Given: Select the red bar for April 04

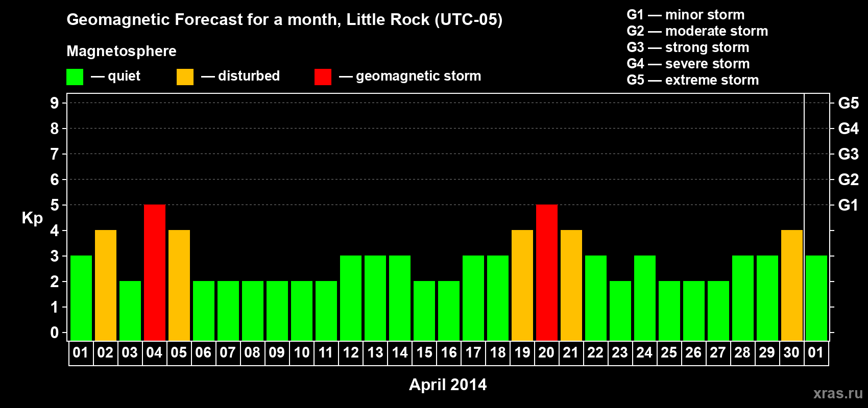Looking at the screenshot, I should [155, 273].
